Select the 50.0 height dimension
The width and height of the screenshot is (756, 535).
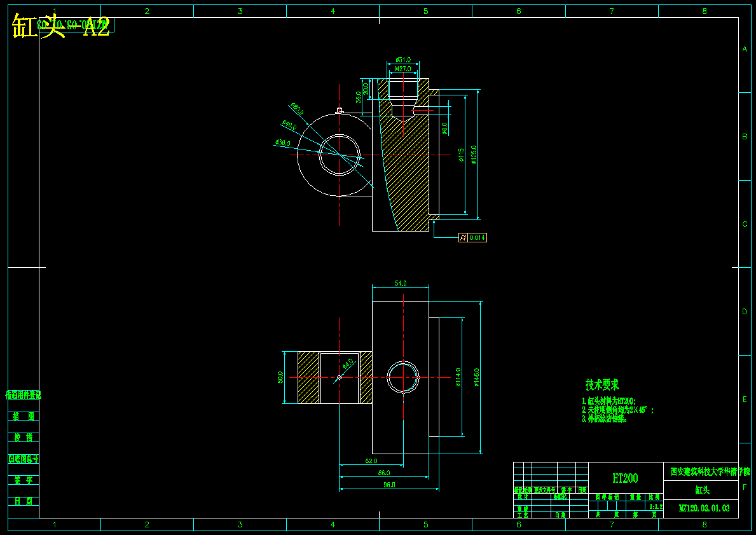pos(280,377)
